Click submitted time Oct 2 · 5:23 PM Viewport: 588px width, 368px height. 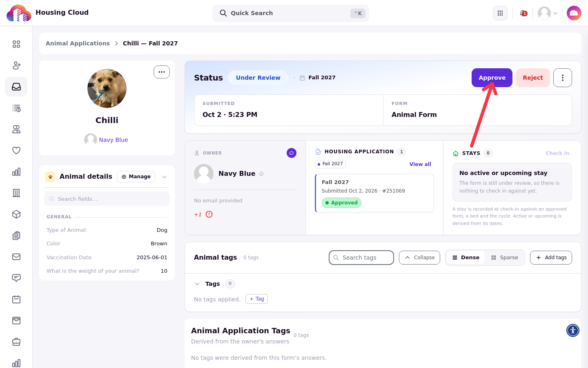[x=230, y=114]
